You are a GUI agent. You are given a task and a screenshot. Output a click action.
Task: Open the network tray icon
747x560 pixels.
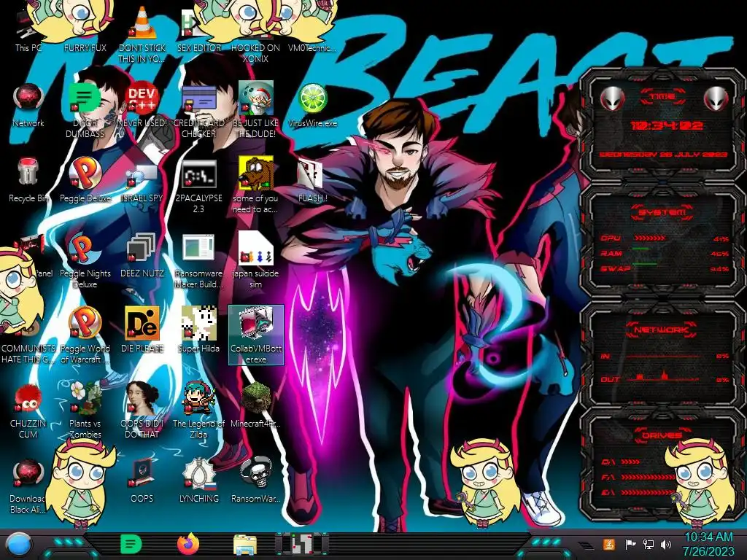(x=649, y=544)
